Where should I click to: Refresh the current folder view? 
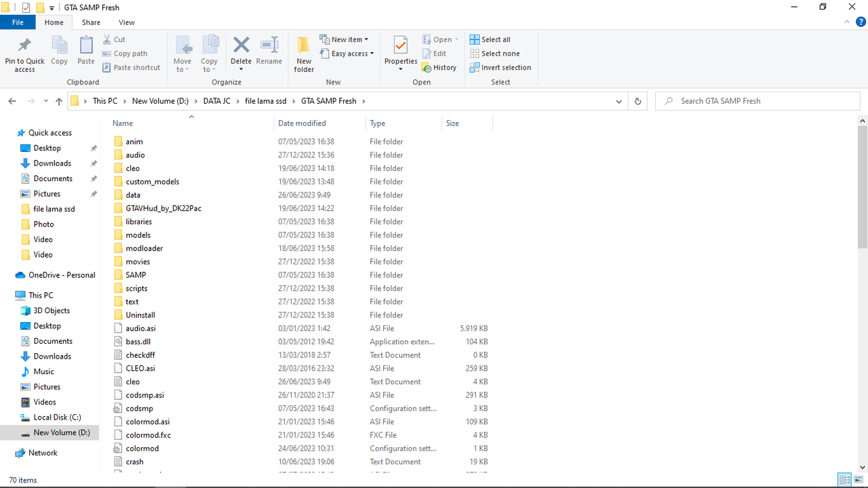tap(637, 101)
